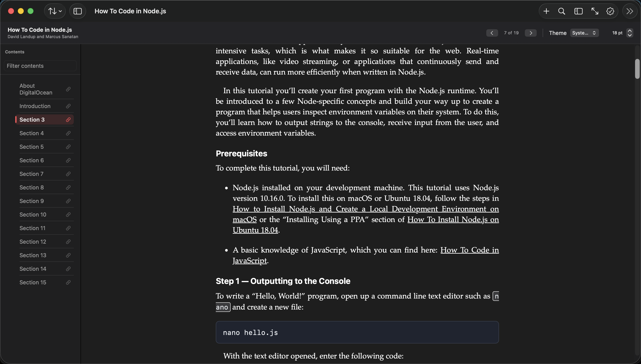641x364 pixels.
Task: Click the 18 pt font size value
Action: coord(617,33)
